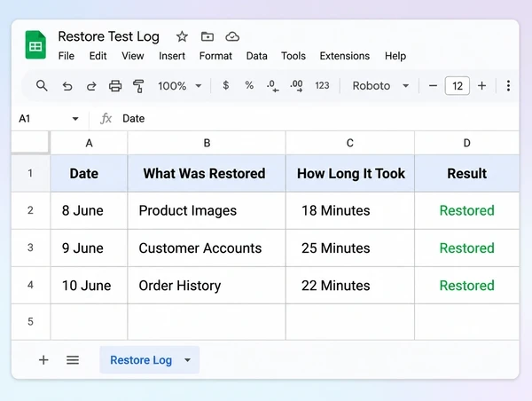Open the Format menu
Viewport: 532px width, 401px height.
tap(215, 56)
